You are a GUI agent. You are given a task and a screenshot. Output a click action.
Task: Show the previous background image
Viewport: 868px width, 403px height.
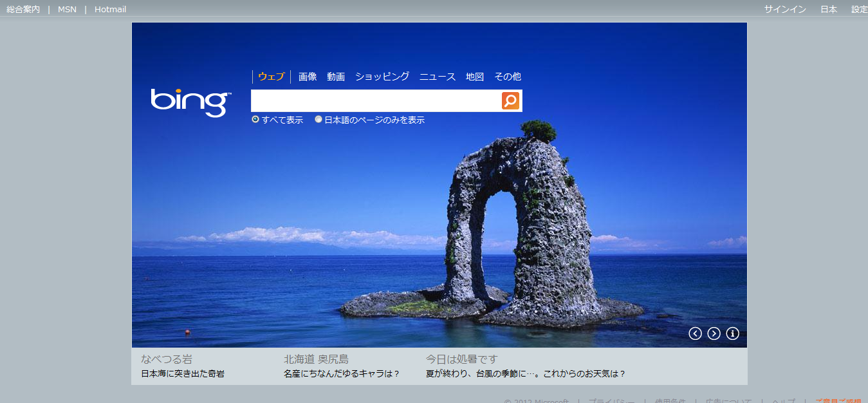pyautogui.click(x=695, y=333)
